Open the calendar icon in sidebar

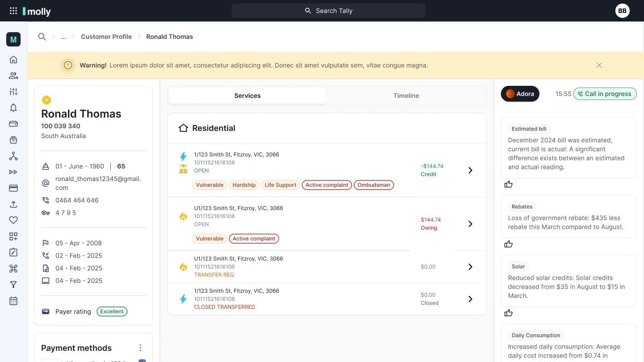(x=13, y=301)
